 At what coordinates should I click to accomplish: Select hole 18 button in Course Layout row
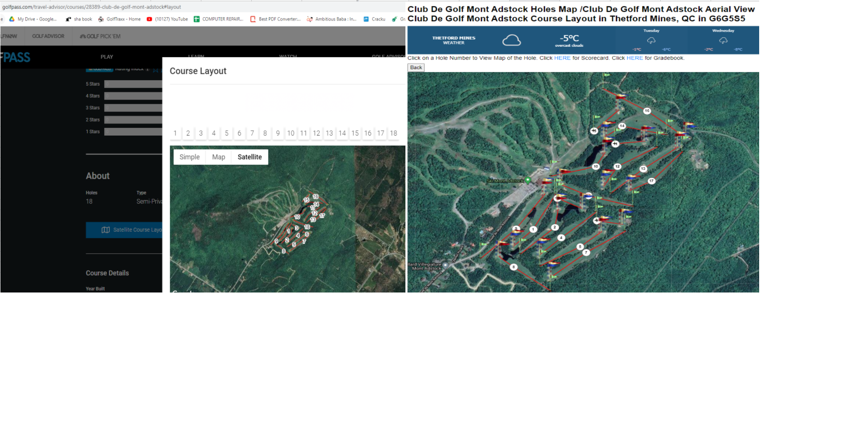click(x=394, y=133)
